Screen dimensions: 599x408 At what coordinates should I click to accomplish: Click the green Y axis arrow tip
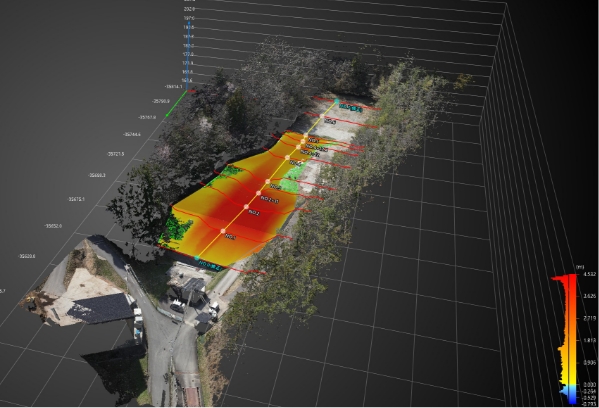[167, 115]
